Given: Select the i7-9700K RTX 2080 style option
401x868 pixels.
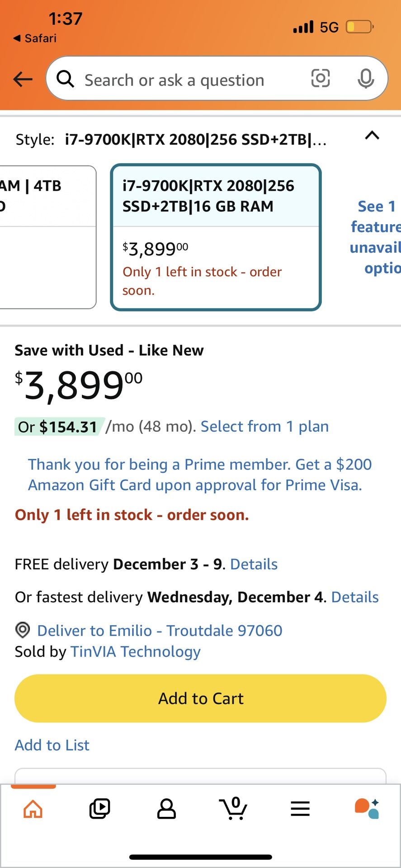Looking at the screenshot, I should pos(216,237).
